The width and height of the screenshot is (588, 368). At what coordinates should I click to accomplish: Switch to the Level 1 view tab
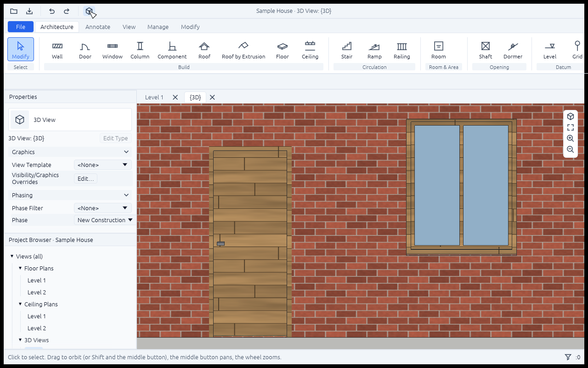point(154,97)
